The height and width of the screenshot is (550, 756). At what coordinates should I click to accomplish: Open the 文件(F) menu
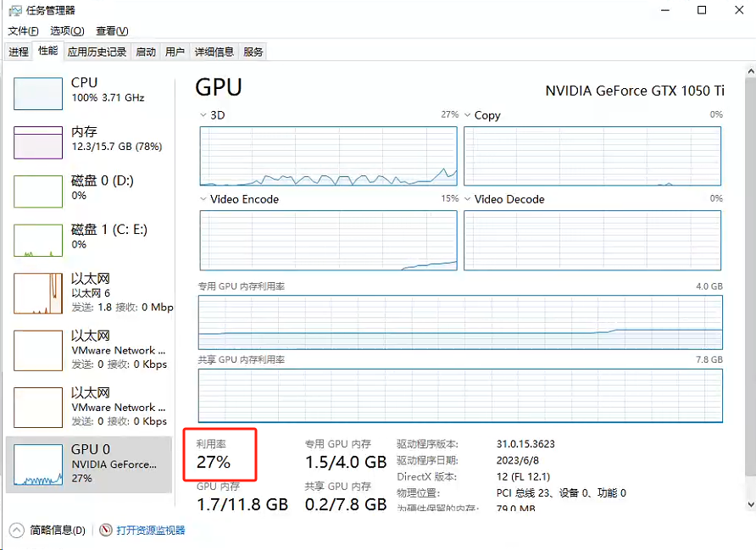[x=23, y=31]
